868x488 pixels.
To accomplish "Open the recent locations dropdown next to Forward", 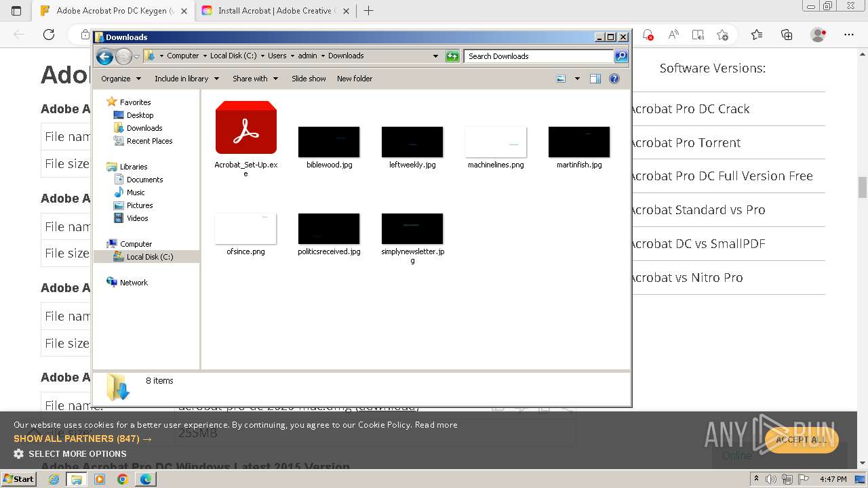I will pyautogui.click(x=136, y=56).
